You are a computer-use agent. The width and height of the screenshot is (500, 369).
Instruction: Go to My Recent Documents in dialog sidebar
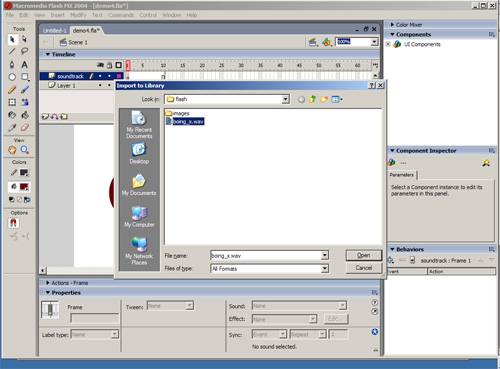point(139,124)
